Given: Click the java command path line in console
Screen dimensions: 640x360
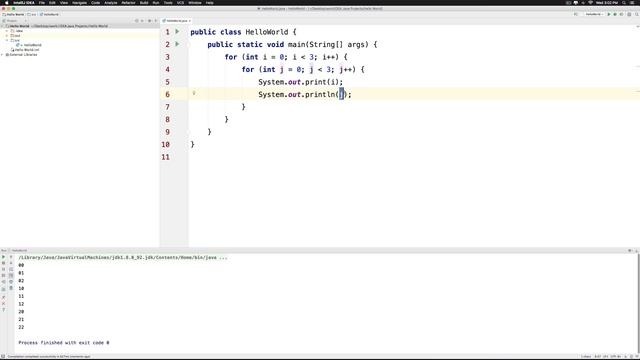Looking at the screenshot, I should tap(123, 258).
